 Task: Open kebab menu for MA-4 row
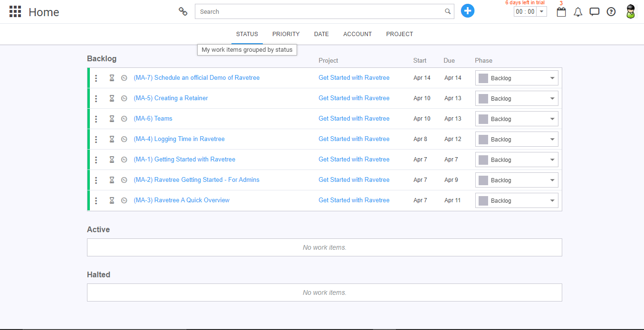coord(96,139)
